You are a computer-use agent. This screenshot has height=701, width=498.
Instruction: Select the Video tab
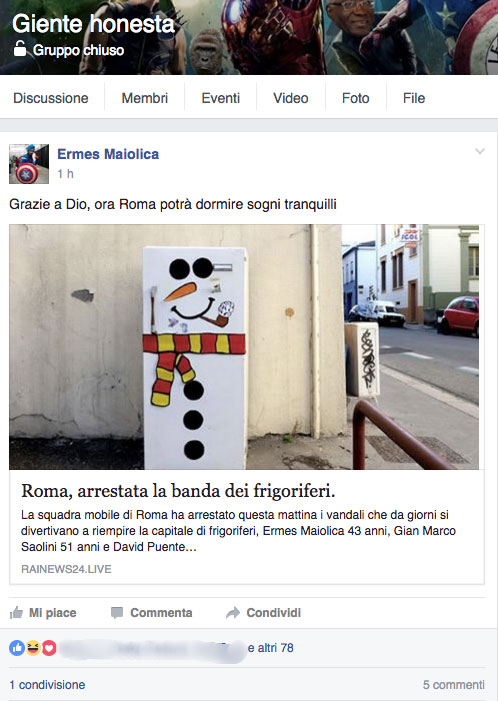pos(291,98)
